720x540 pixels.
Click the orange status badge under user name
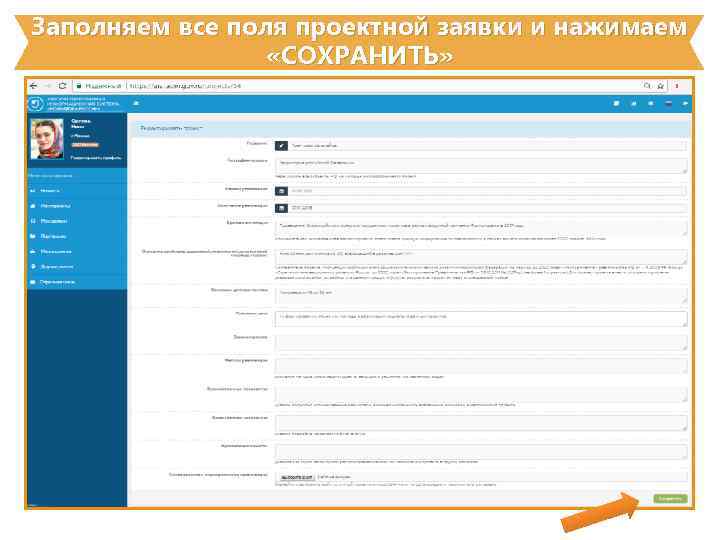pos(85,145)
